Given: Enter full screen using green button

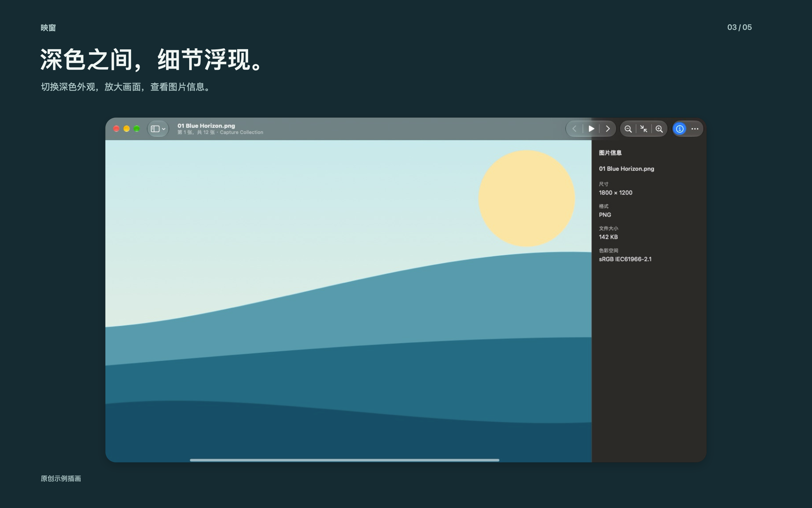Looking at the screenshot, I should (137, 129).
